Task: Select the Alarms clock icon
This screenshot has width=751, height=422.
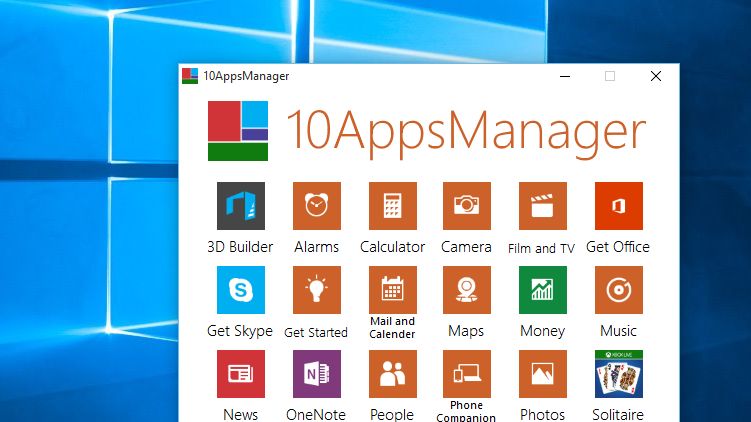Action: pyautogui.click(x=317, y=206)
